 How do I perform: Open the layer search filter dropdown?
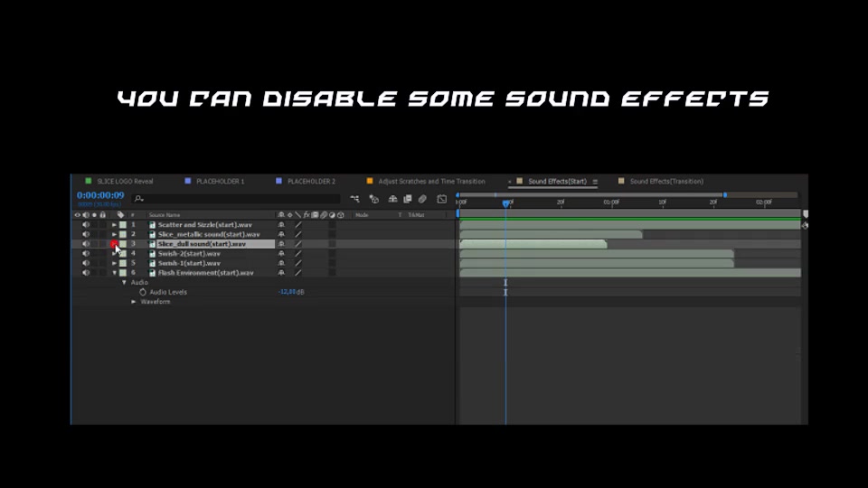point(139,199)
